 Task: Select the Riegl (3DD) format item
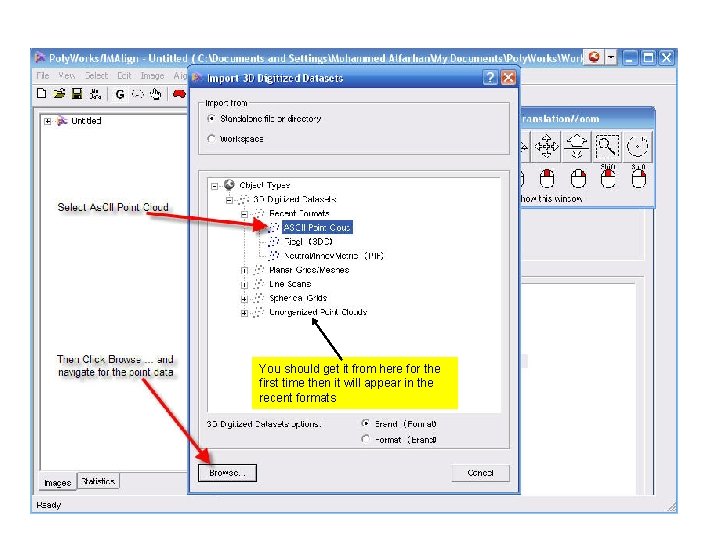pyautogui.click(x=308, y=242)
